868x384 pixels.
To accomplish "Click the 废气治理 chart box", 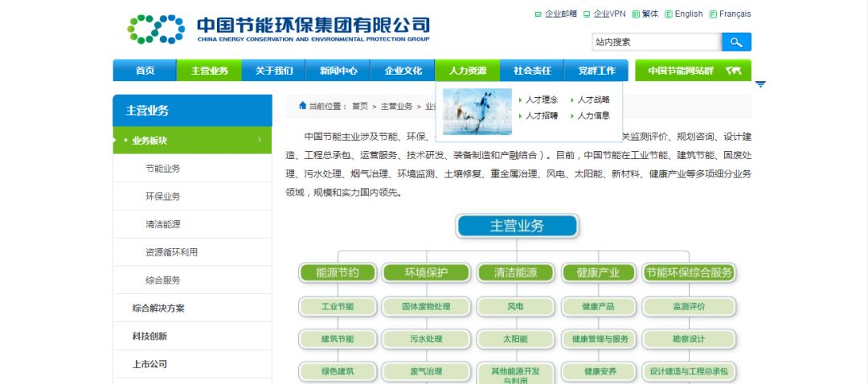I will (x=426, y=372).
